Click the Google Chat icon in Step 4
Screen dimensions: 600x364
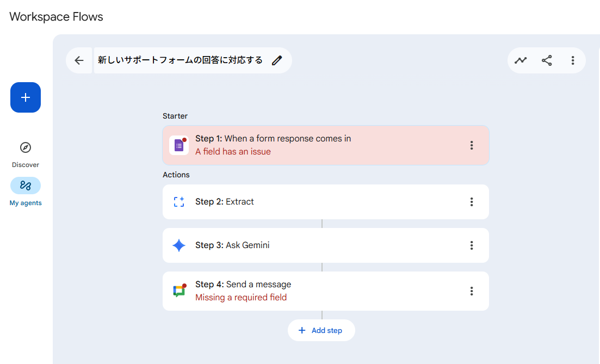[x=179, y=291]
